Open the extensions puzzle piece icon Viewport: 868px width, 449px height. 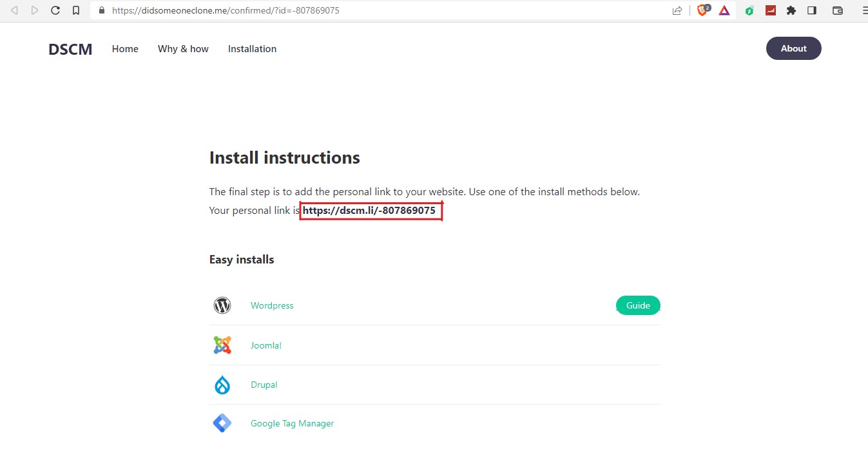(x=791, y=10)
